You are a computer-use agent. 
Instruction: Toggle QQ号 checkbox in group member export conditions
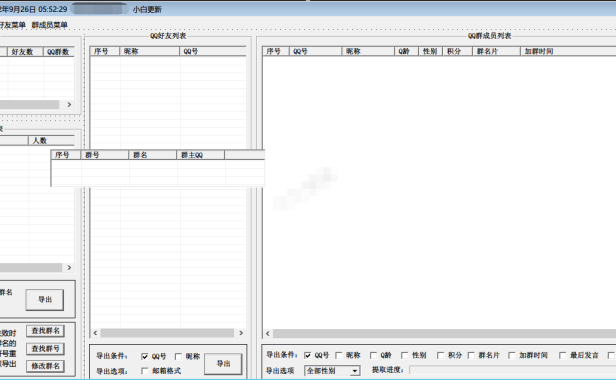(x=308, y=355)
